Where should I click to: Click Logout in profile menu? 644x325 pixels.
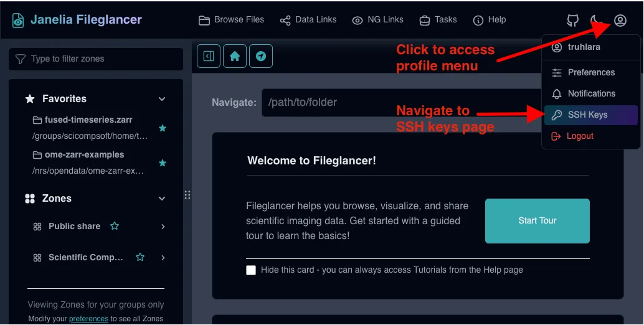(591, 136)
